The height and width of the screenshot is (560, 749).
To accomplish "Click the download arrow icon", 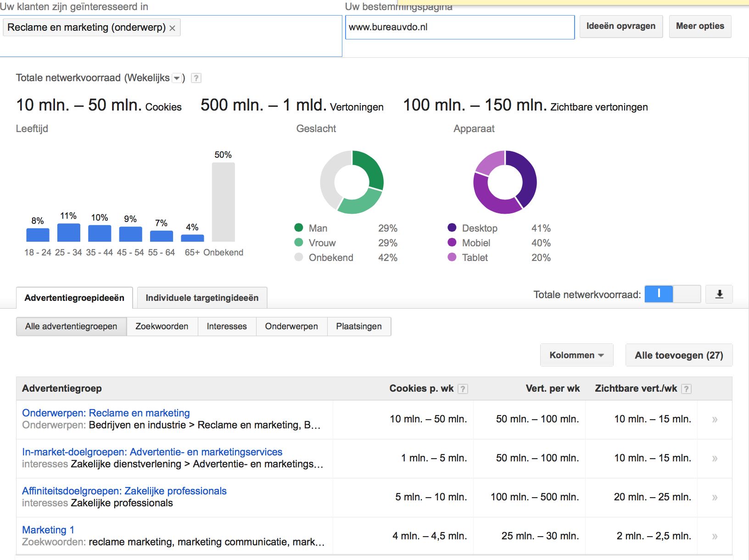I will coord(719,294).
